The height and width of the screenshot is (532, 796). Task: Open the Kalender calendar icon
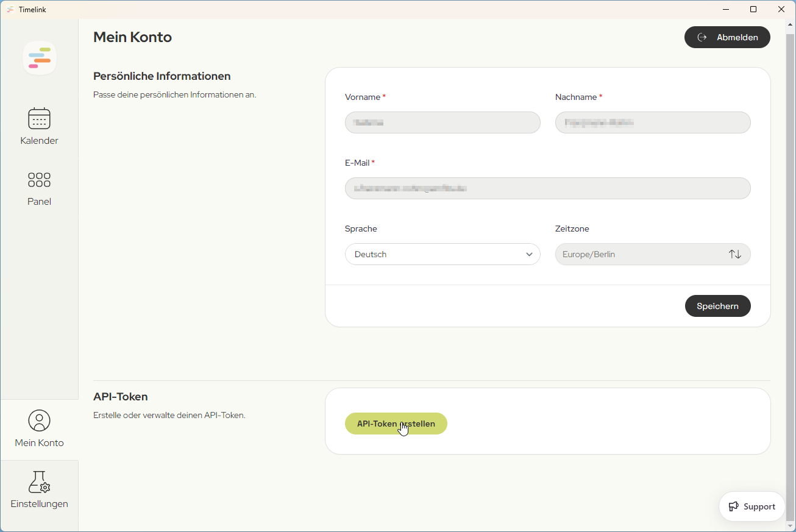[x=39, y=118]
